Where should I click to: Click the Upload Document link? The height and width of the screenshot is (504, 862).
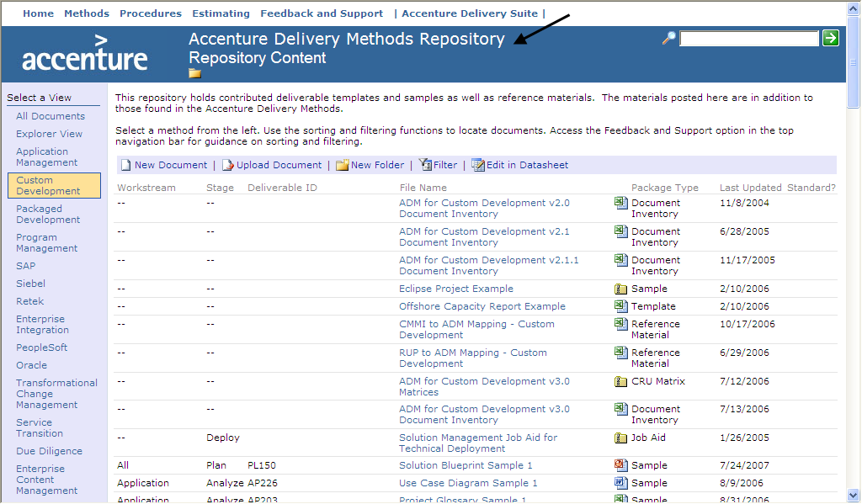point(279,165)
